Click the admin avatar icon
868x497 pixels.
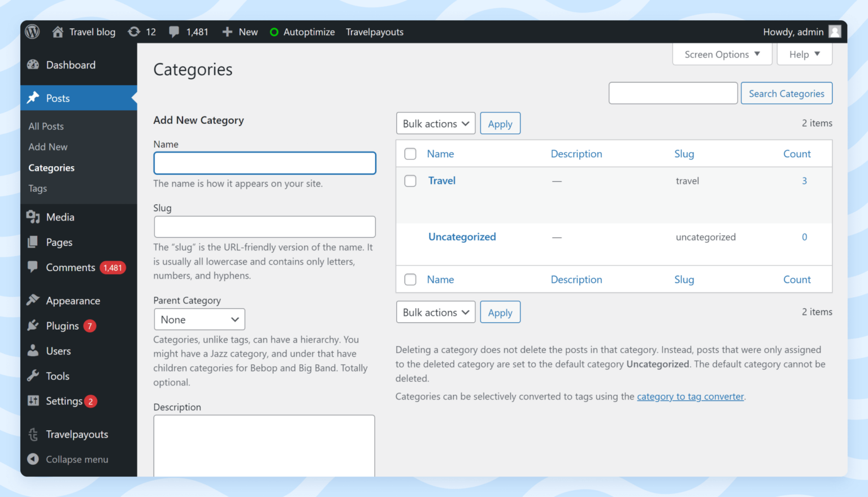[x=835, y=32]
